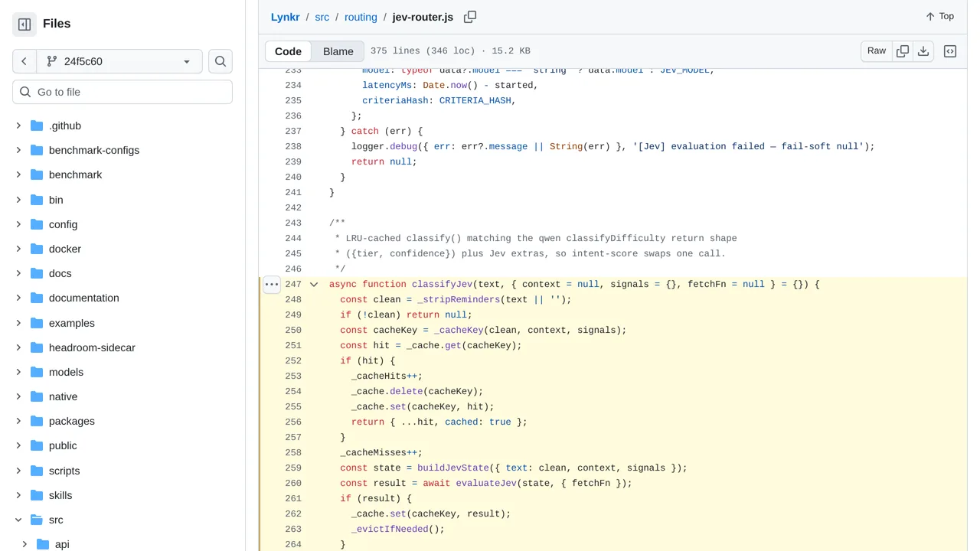980x551 pixels.
Task: Open the examples folder
Action: (x=72, y=323)
